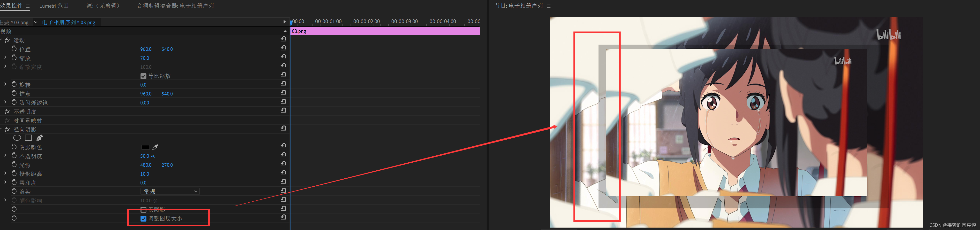Reset the 运动 effect
Screen dimensions: 980x230
coord(283,39)
